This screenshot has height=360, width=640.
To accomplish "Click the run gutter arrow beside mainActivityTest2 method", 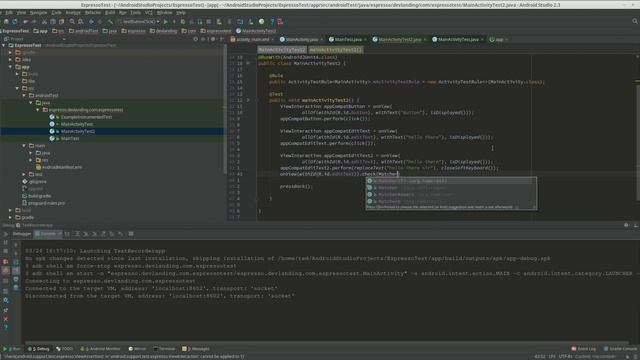I will coord(248,100).
